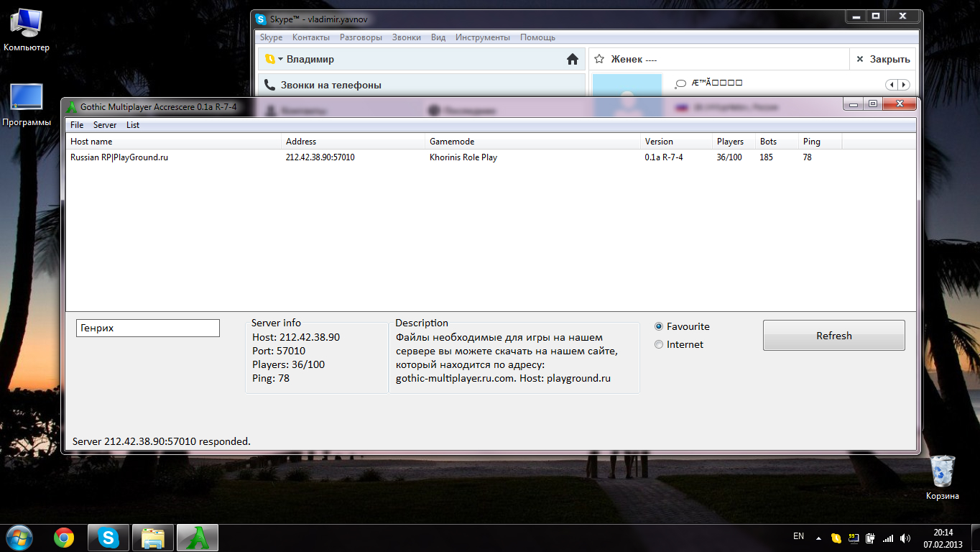Open the Вид menu in Skype
The image size is (980, 552).
pos(438,37)
